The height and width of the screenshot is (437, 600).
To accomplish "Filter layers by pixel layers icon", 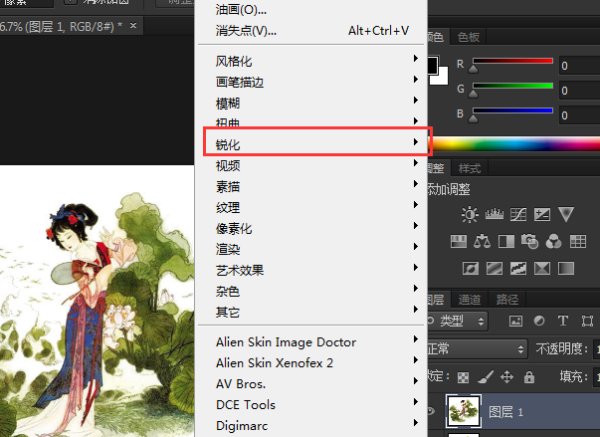I will pos(515,321).
